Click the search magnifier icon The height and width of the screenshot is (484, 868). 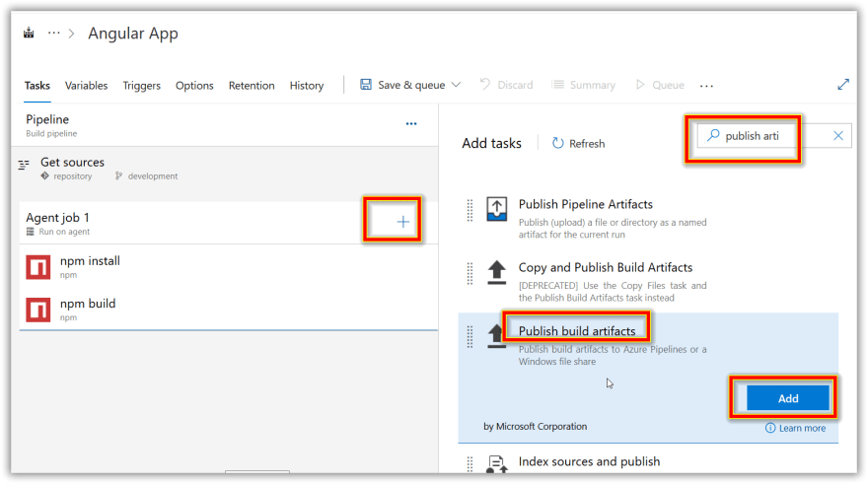click(x=713, y=135)
